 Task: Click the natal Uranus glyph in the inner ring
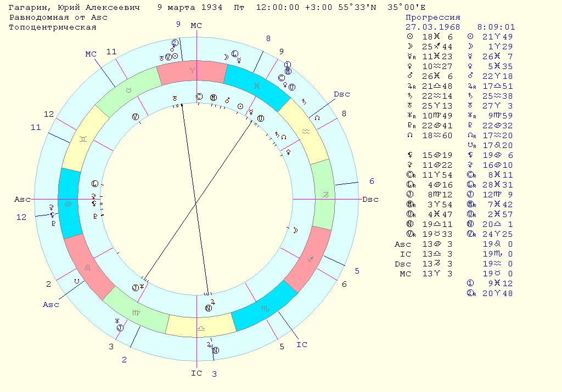pos(175,98)
